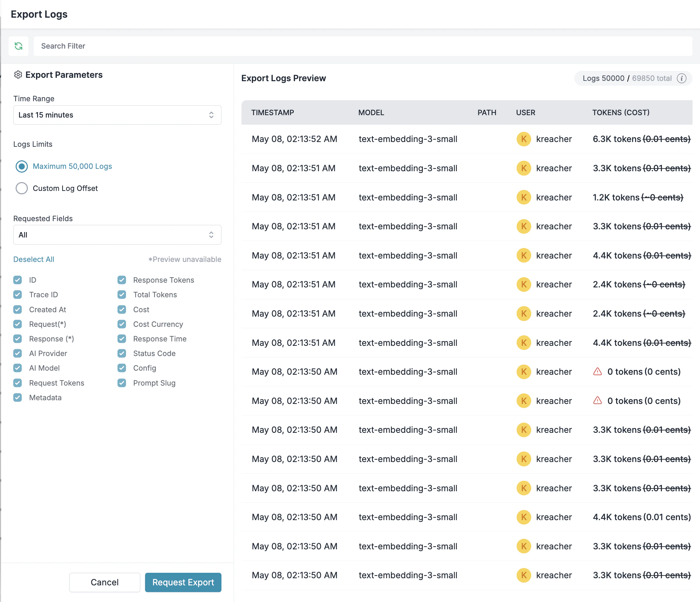This screenshot has height=602, width=700.
Task: Click the Request Export button
Action: 183,582
